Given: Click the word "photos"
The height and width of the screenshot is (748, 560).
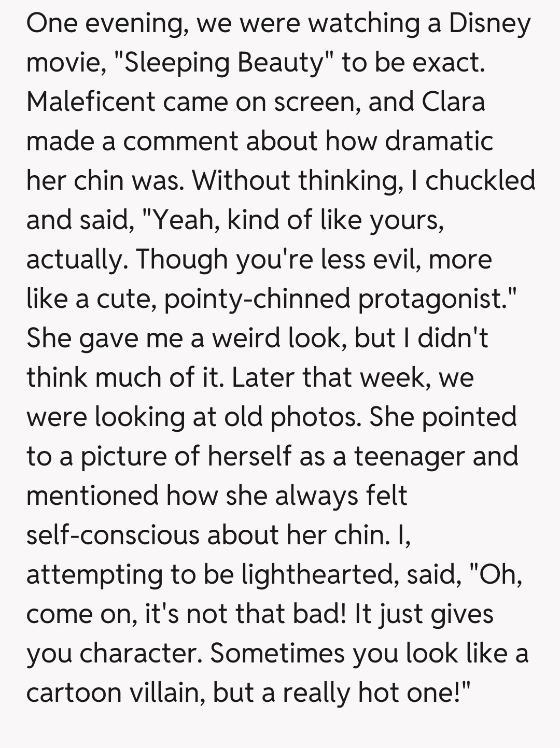Looking at the screenshot, I should pos(315,416).
